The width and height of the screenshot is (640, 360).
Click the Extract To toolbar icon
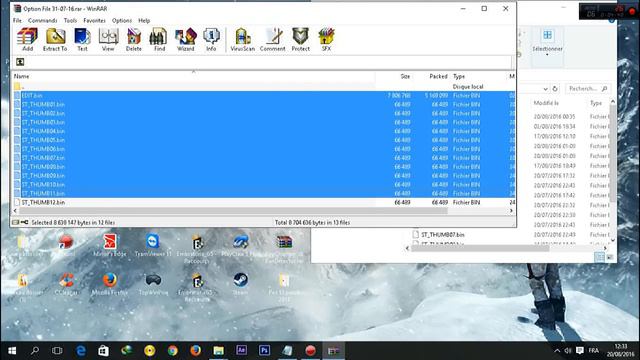click(55, 40)
